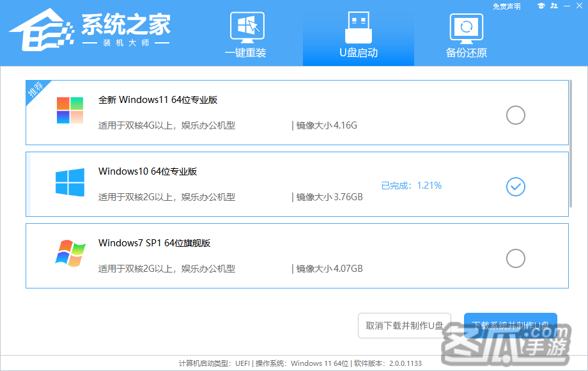The width and height of the screenshot is (588, 371).
Task: Select the Windows7 SP1 64位旗舰版 radio button
Action: [x=516, y=258]
